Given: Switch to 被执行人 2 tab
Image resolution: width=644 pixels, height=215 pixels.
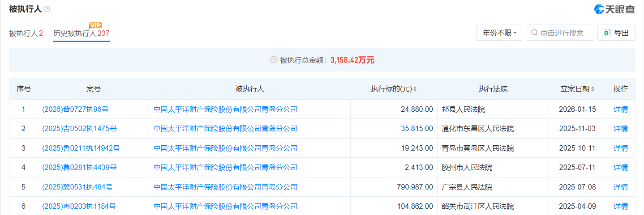Looking at the screenshot, I should (x=26, y=33).
